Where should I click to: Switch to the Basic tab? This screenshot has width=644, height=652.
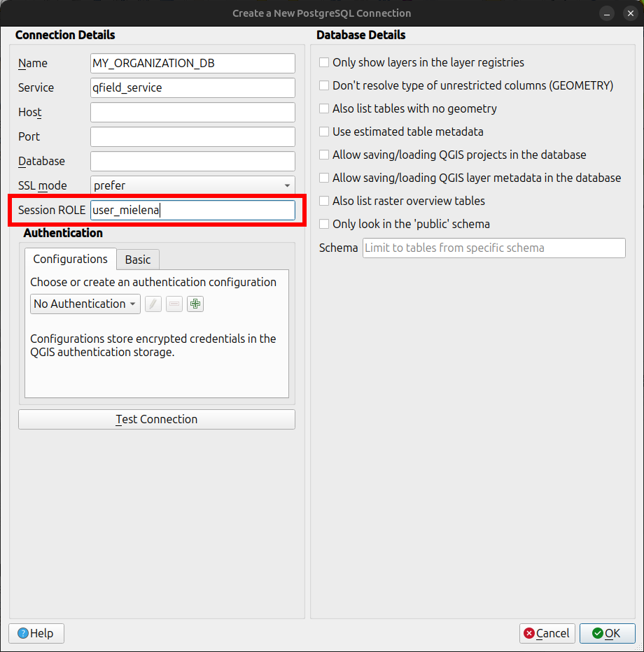[x=137, y=260]
